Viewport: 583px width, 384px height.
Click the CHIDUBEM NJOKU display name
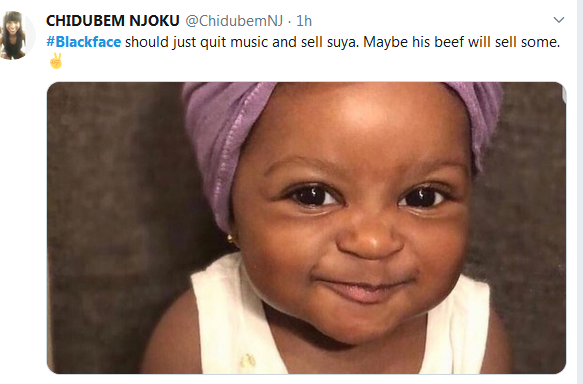(113, 21)
